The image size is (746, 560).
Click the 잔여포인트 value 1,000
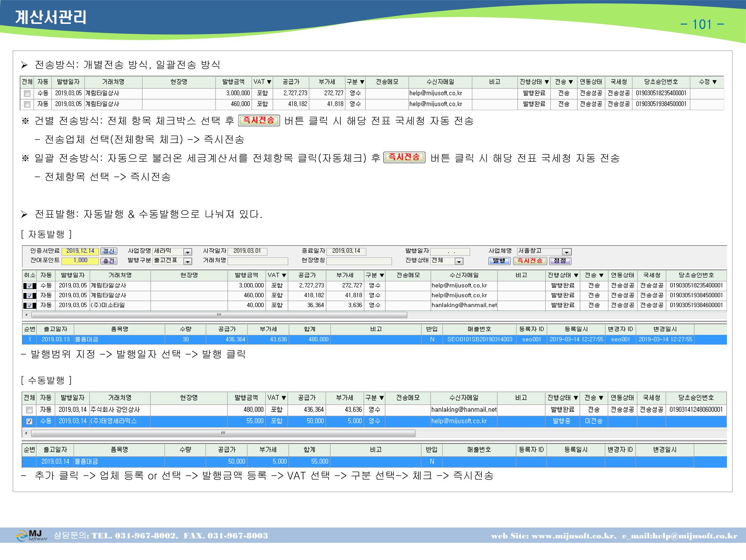pos(80,261)
